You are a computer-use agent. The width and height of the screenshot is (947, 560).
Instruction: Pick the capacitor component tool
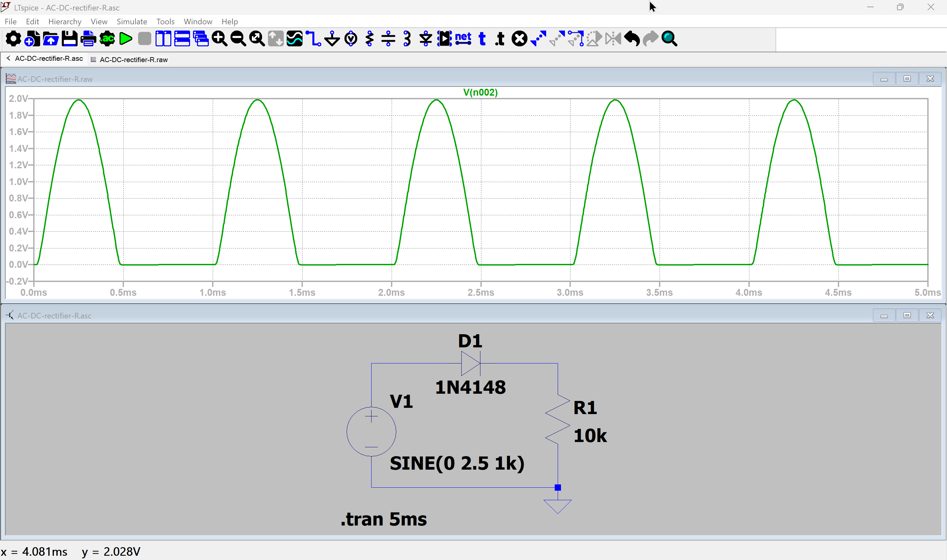pos(388,39)
